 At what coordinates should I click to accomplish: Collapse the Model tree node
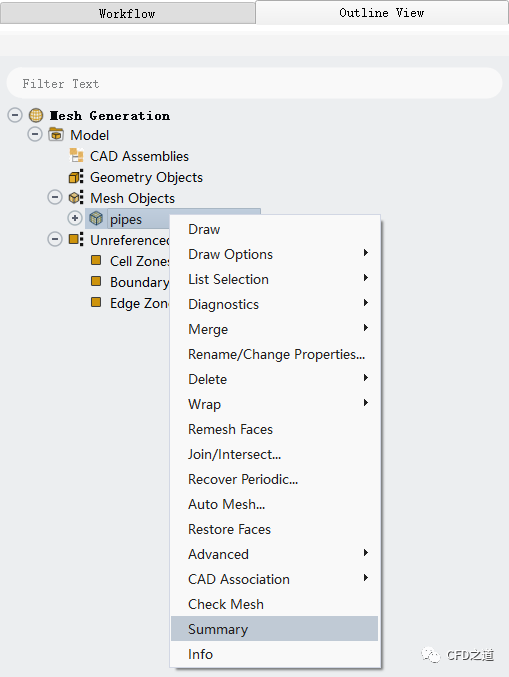[35, 134]
